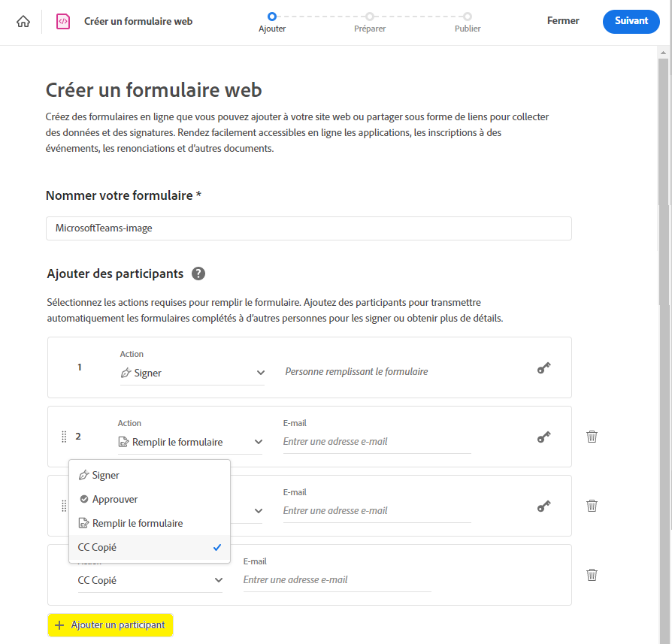Click Ajouter un participant button
Screen dimensions: 672x644
[110, 625]
